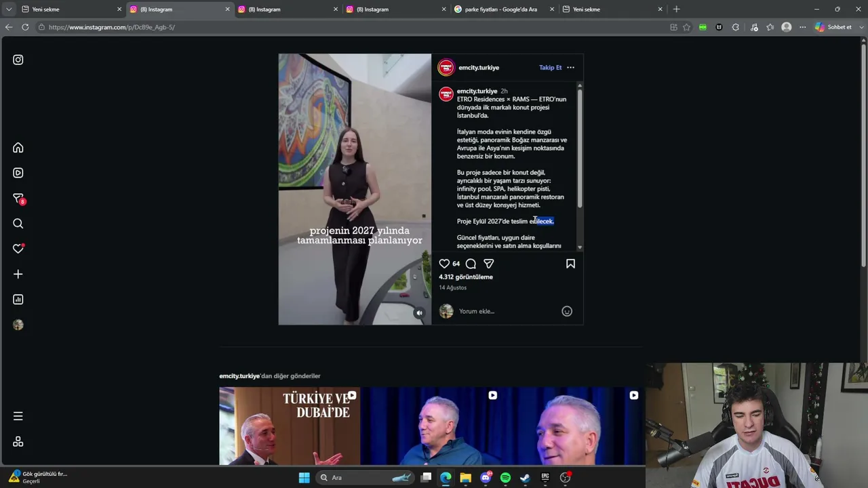Go back to previous page
This screenshot has height=488, width=868.
tap(8, 27)
